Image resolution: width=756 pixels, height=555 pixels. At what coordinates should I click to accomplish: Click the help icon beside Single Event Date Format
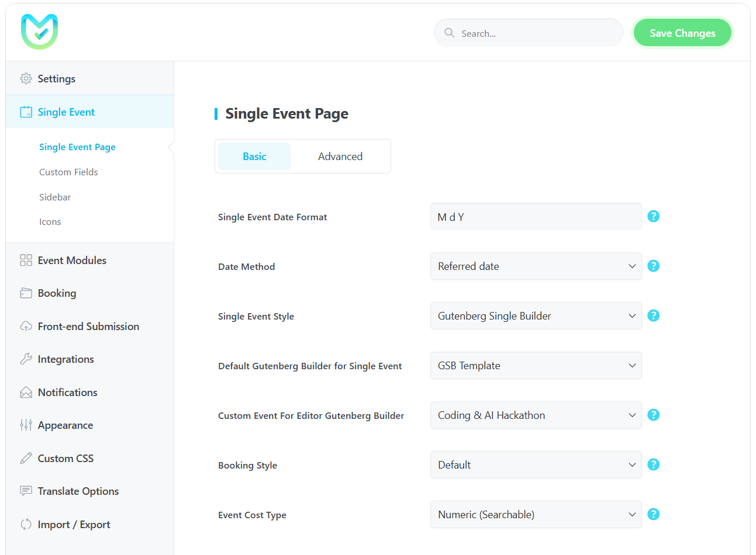(653, 216)
